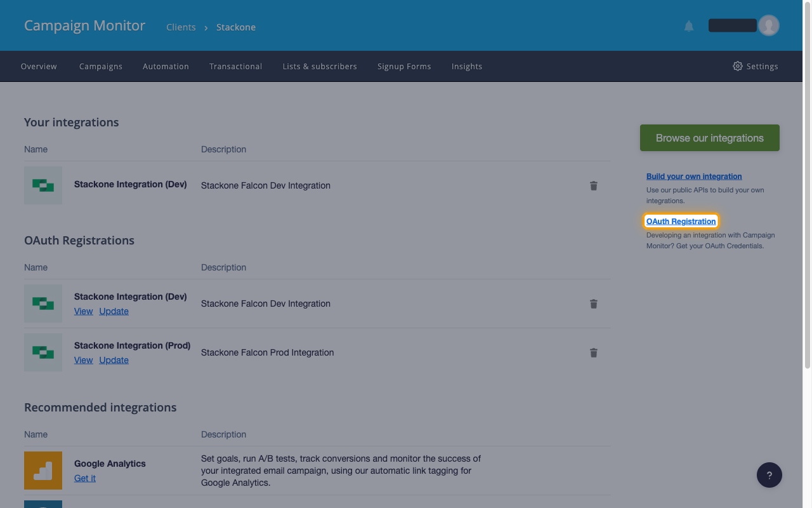Click the Browse our integrations button
Image resolution: width=812 pixels, height=508 pixels.
tap(710, 138)
